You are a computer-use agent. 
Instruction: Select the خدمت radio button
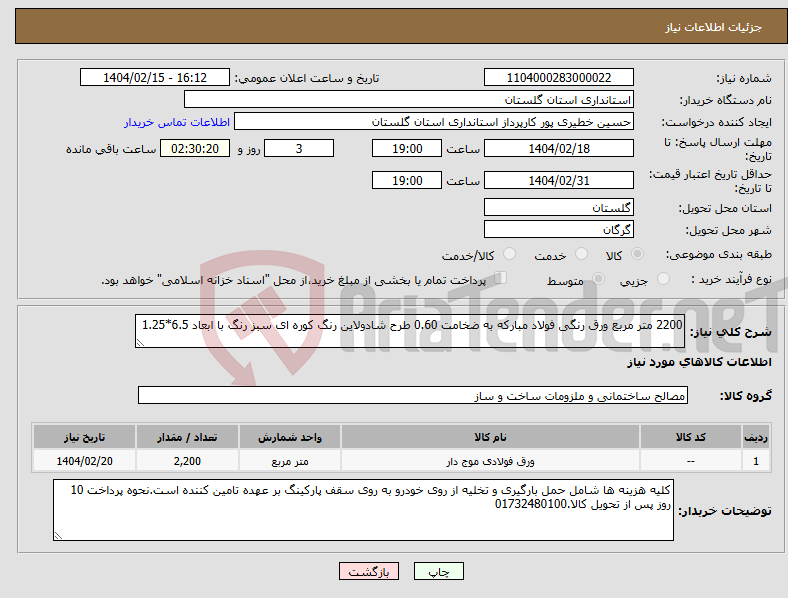pyautogui.click(x=581, y=254)
